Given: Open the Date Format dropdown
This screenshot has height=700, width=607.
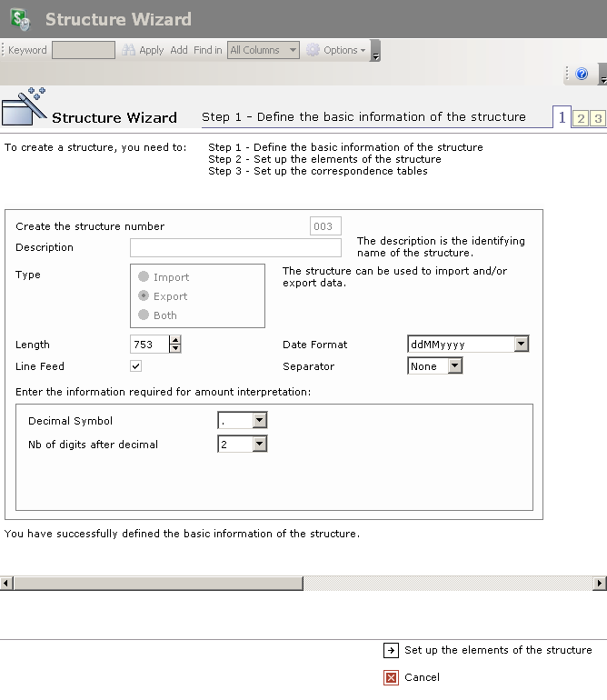Looking at the screenshot, I should [521, 345].
